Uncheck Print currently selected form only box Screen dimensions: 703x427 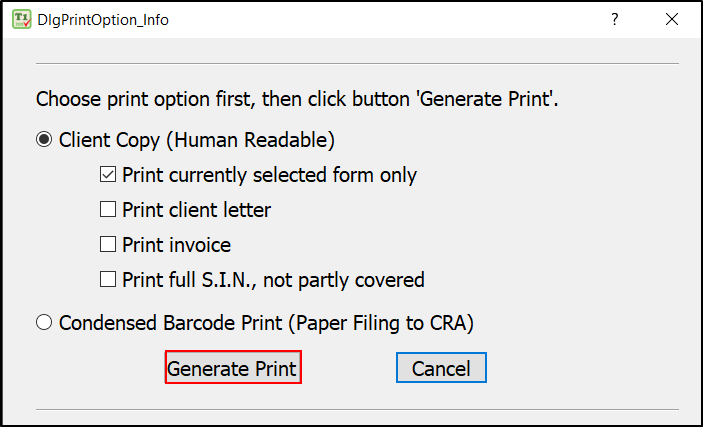click(108, 174)
